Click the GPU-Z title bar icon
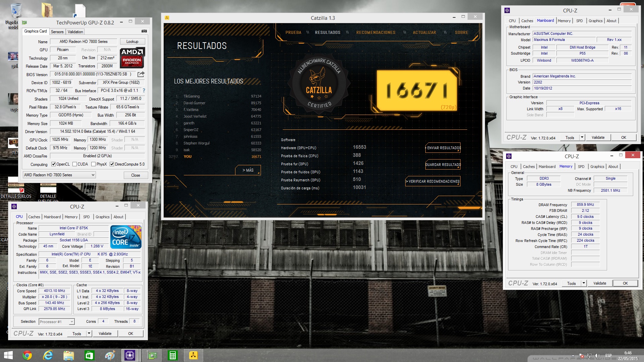This screenshot has height=362, width=644. (24, 22)
